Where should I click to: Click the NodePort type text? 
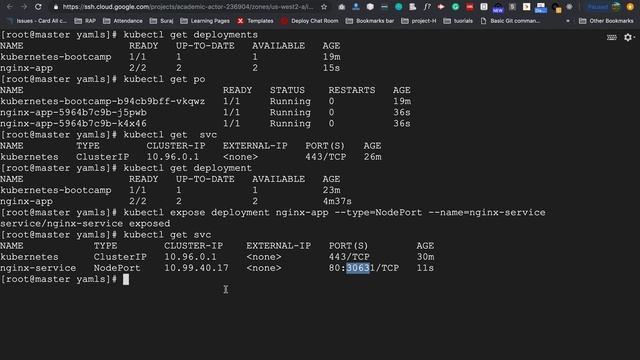117,268
